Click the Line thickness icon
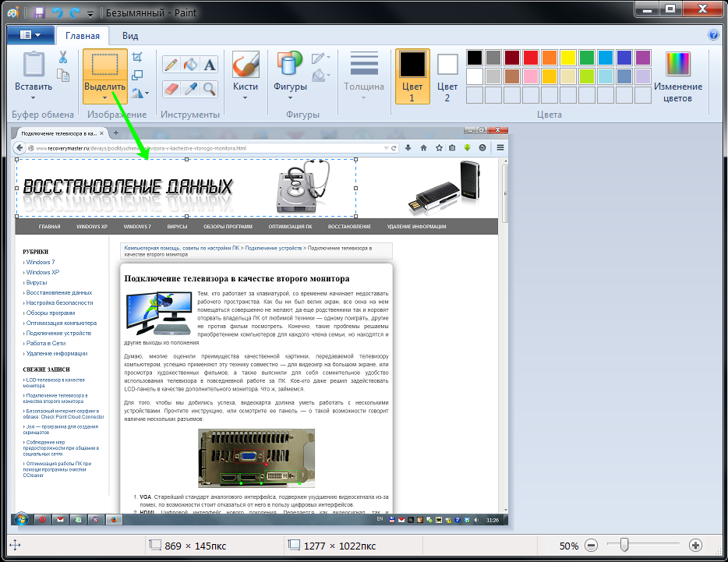This screenshot has width=728, height=562. tap(364, 64)
